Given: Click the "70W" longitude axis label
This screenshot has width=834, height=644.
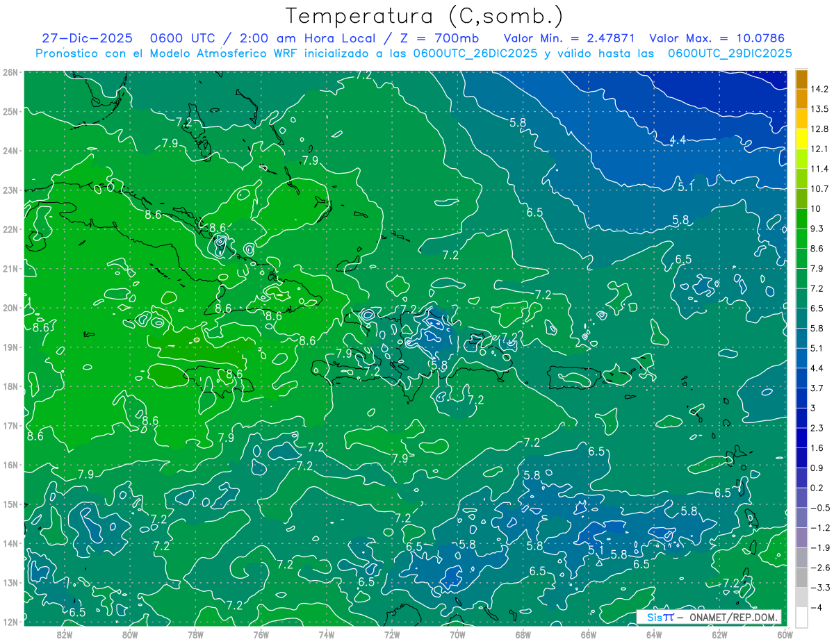Looking at the screenshot, I should click(457, 634).
